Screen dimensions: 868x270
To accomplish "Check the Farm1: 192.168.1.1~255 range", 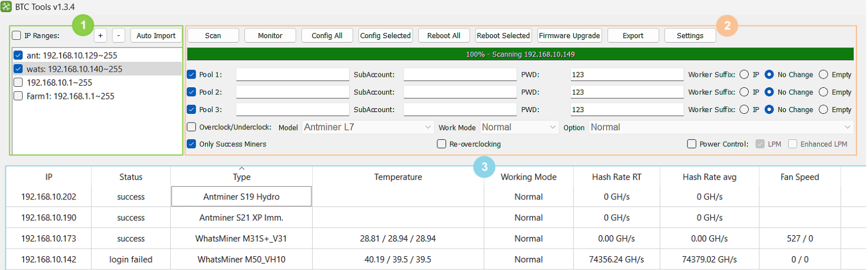I will pos(17,96).
